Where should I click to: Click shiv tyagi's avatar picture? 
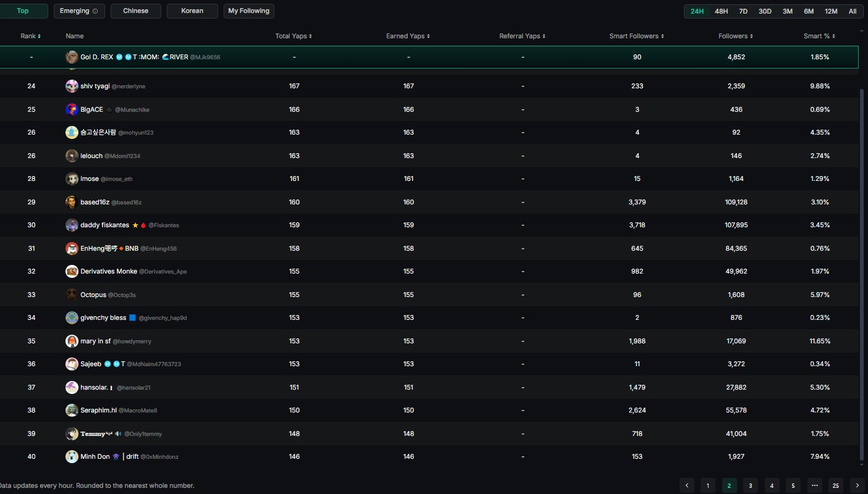pos(72,86)
